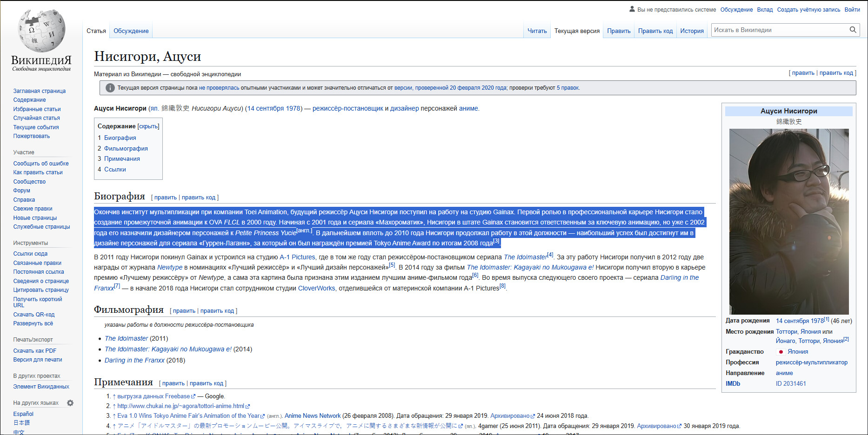Jump up via first footnote arrow
This screenshot has width=868, height=435.
coord(114,396)
